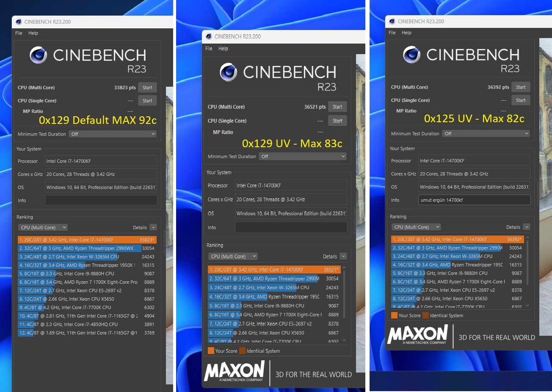
Task: Select Threadripper 2990WX row in left window
Action: tap(87, 248)
